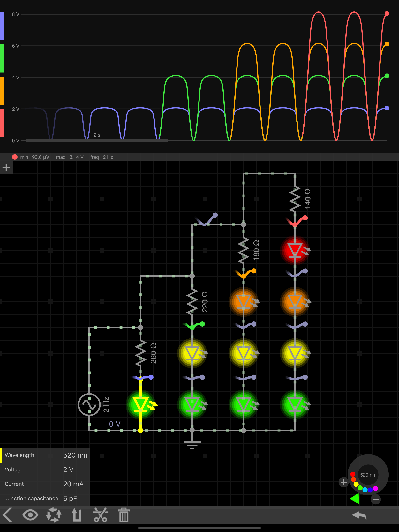Tap the back chevron in the bottom toolbar

coord(7,515)
